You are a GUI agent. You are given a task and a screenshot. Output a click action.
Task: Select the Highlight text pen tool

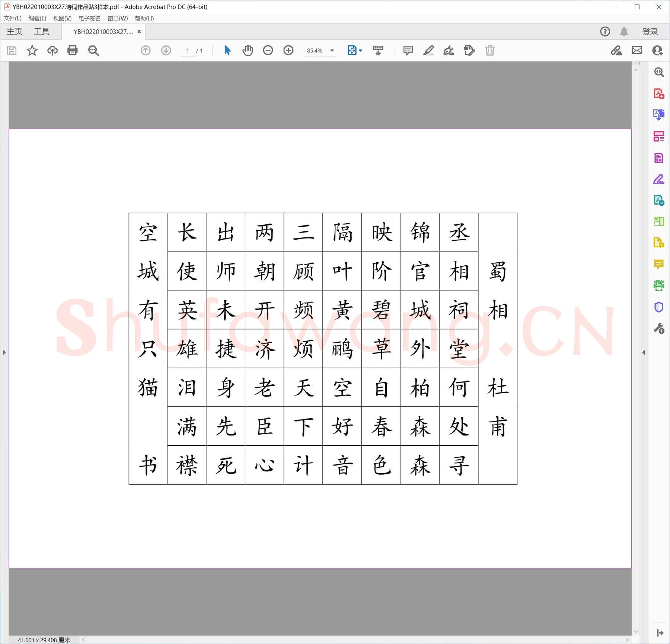428,50
